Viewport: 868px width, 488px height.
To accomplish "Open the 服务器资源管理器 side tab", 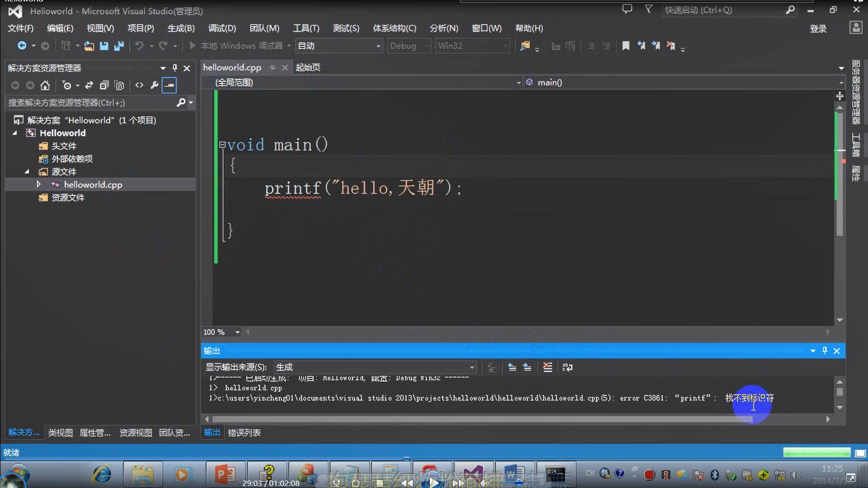I will (x=856, y=92).
